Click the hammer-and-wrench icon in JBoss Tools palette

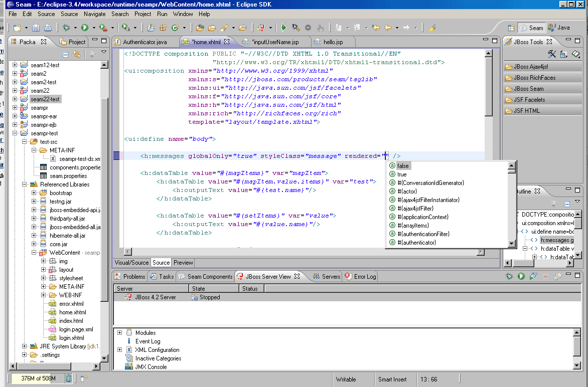(552, 54)
